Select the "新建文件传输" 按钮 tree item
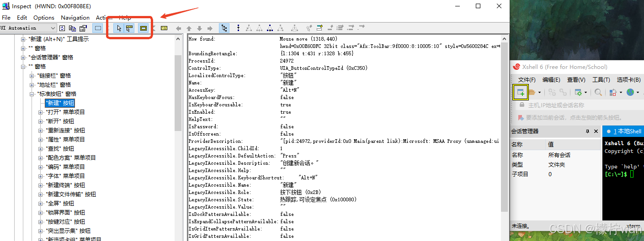Viewport: 644px width, 241px height. coord(71,194)
